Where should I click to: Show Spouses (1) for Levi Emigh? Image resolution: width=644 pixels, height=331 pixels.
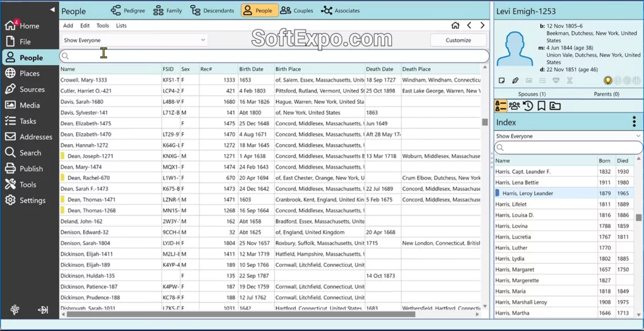[x=531, y=94]
